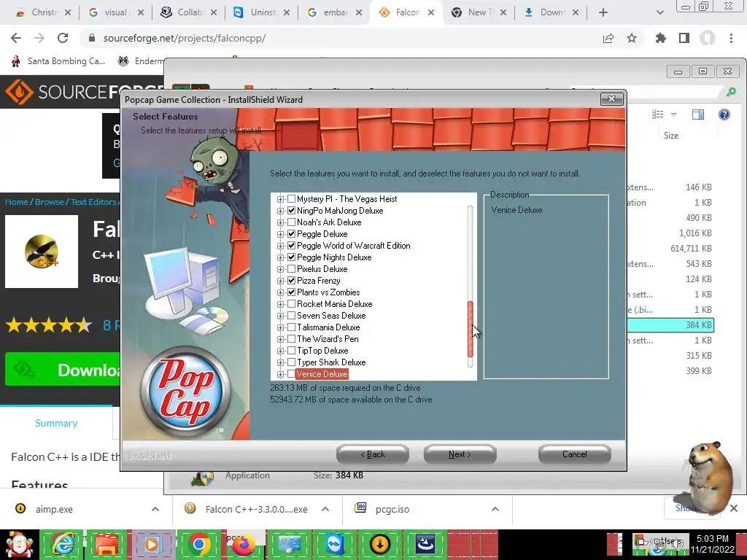Click the feature list scrollbar thumb

click(471, 329)
